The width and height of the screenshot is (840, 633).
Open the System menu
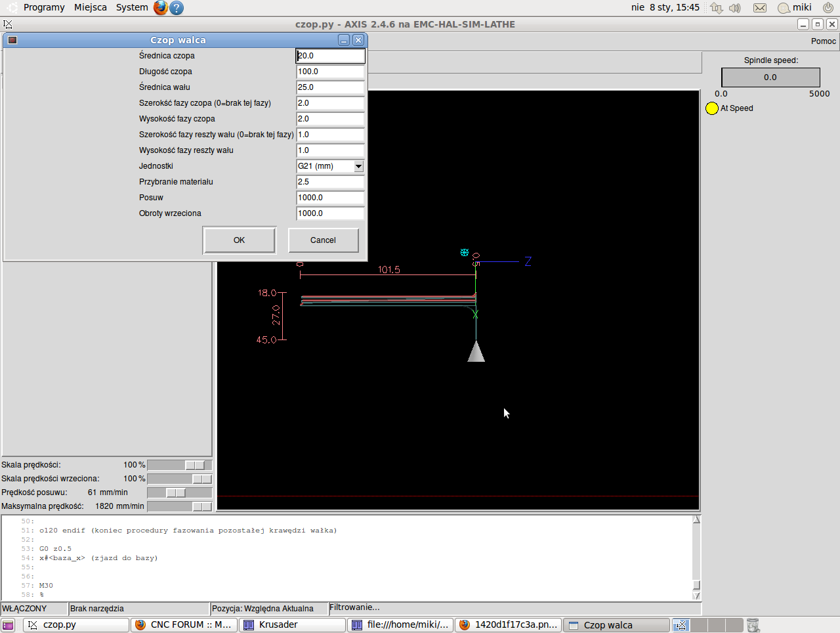tap(132, 8)
